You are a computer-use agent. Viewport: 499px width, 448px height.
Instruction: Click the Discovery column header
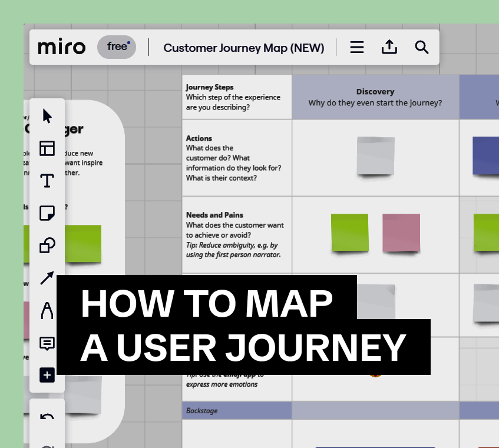375,96
